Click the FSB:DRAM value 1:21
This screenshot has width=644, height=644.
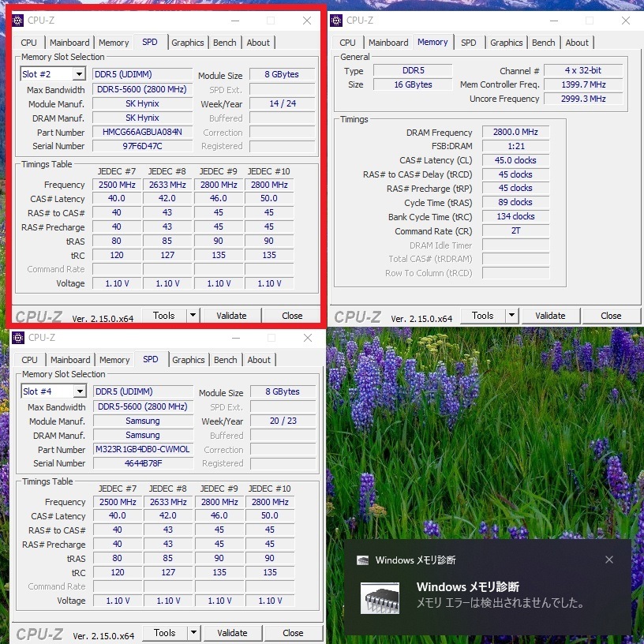point(515,146)
